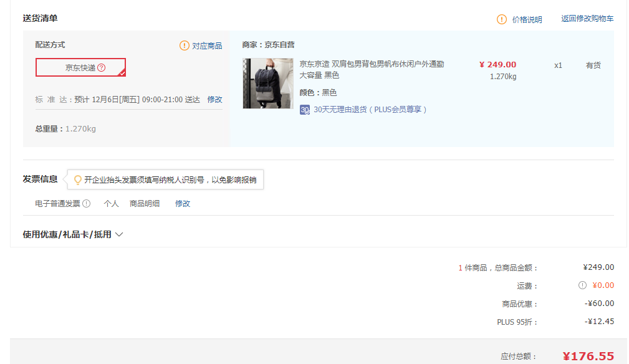Viewport: 629px width, 364px height.
Task: Open 30天无理由退货 PLUS link
Action: [370, 110]
